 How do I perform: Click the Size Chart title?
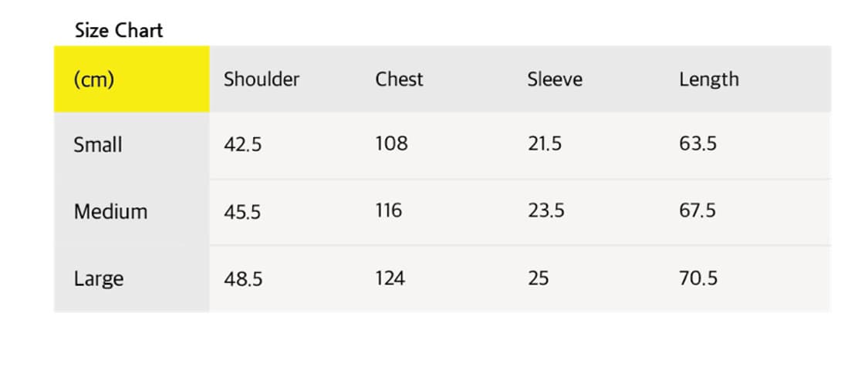point(119,30)
